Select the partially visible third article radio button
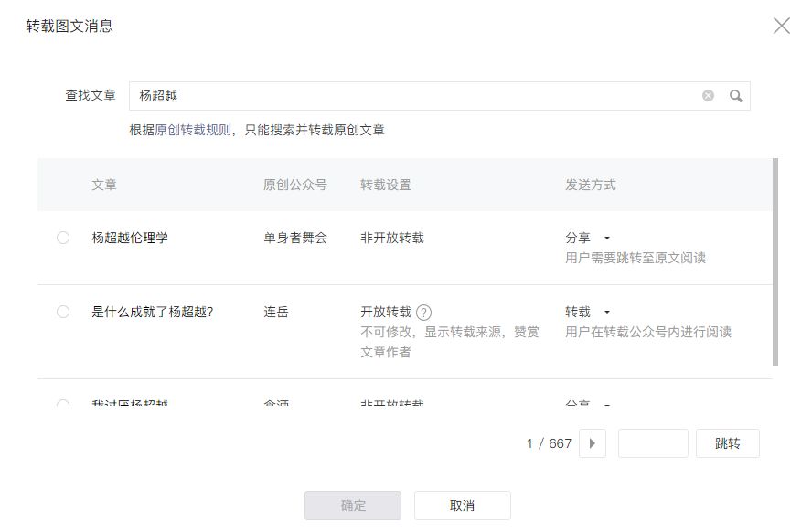Image resolution: width=812 pixels, height=532 pixels. coord(63,403)
